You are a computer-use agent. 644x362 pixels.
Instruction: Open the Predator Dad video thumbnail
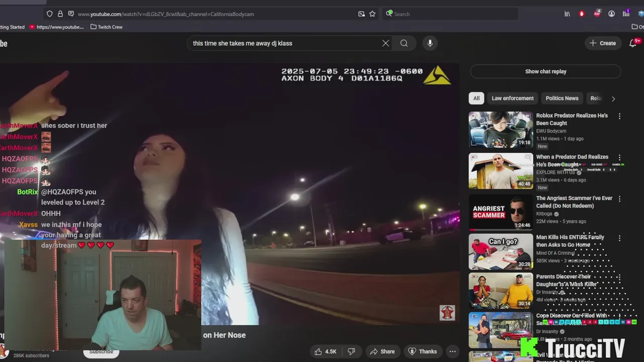tap(501, 171)
